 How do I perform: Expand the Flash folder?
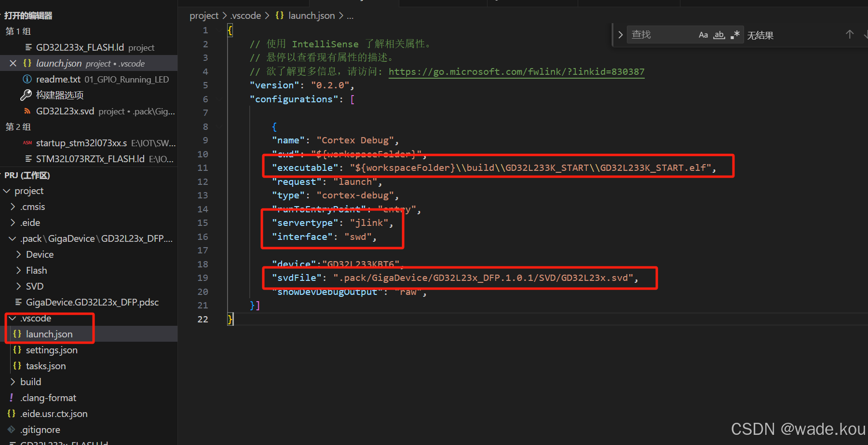click(18, 271)
